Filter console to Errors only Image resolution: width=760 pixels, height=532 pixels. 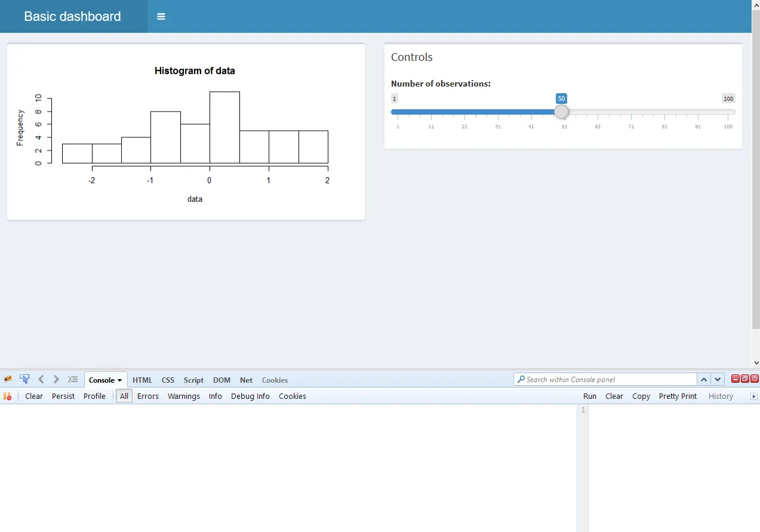click(148, 396)
